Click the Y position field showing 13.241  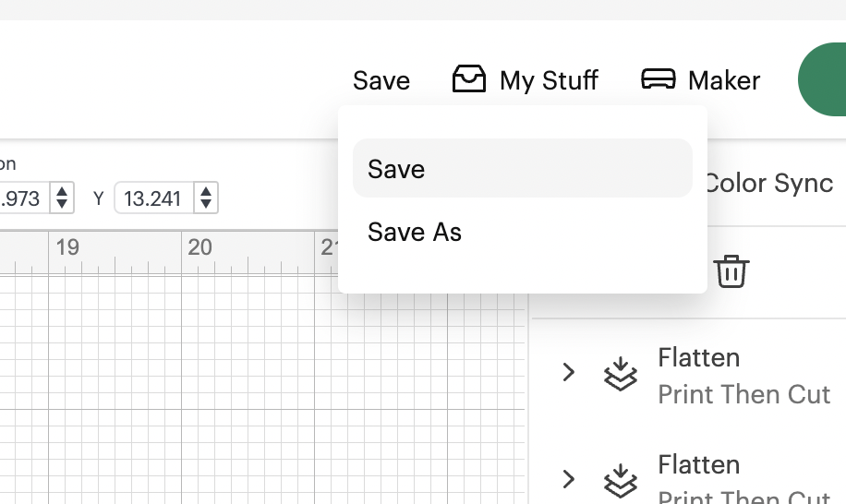tap(154, 198)
